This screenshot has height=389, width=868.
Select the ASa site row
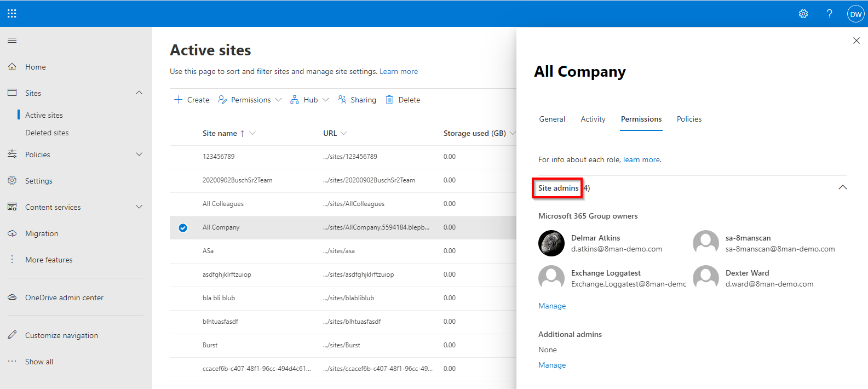(343, 251)
